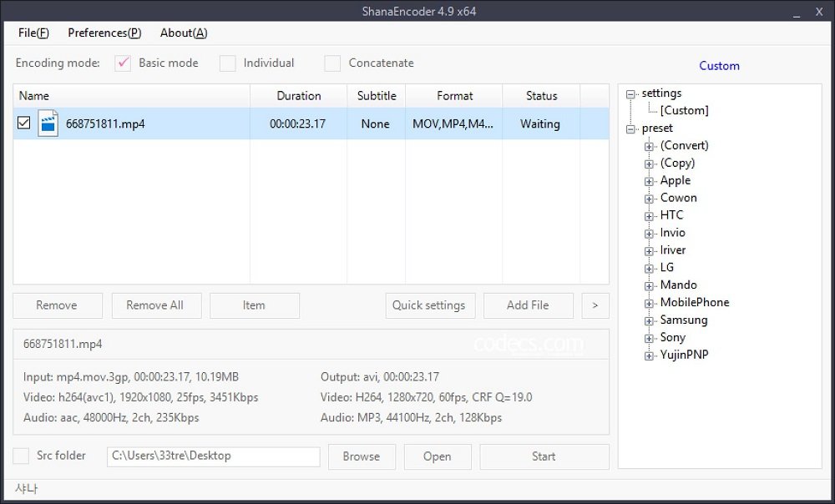The height and width of the screenshot is (504, 835).
Task: Click the Add File button
Action: [x=528, y=305]
